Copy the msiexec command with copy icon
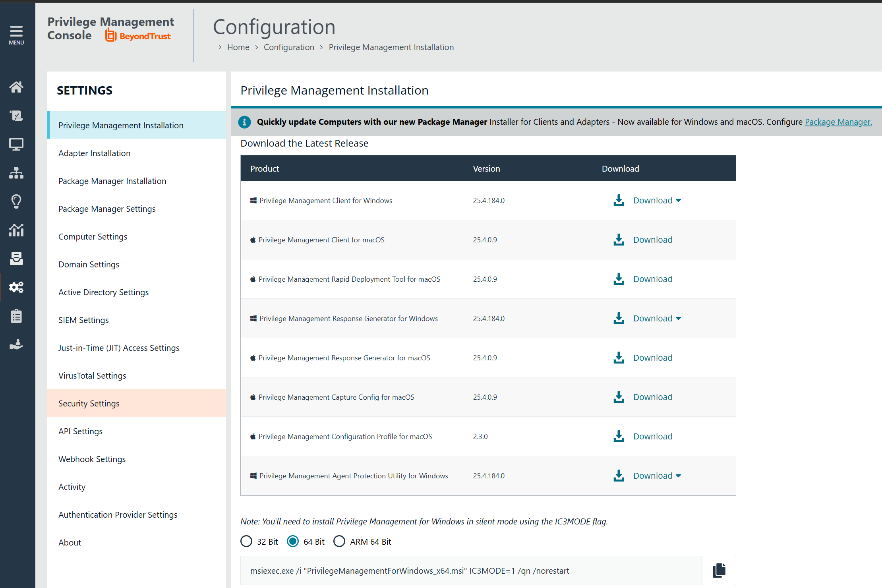Image resolution: width=882 pixels, height=588 pixels. pos(719,571)
